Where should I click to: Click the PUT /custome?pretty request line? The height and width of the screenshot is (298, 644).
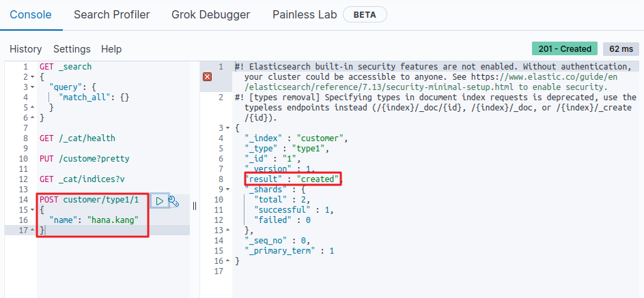[x=85, y=159]
